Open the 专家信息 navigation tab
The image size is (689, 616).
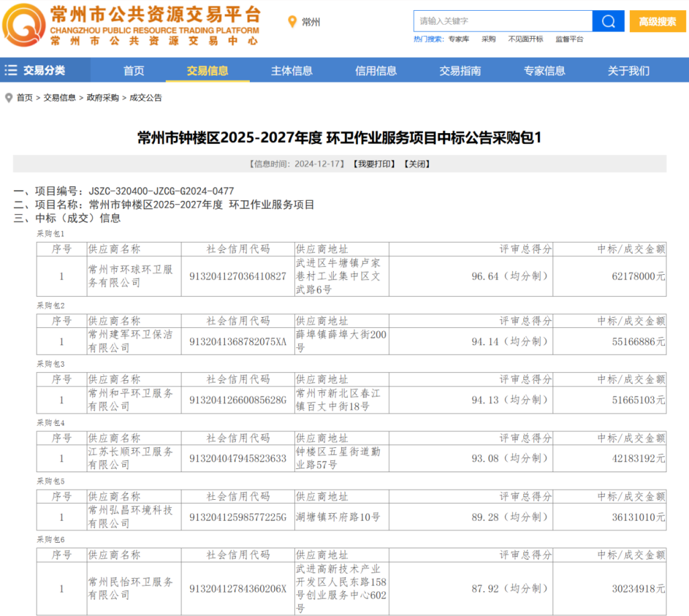point(544,71)
